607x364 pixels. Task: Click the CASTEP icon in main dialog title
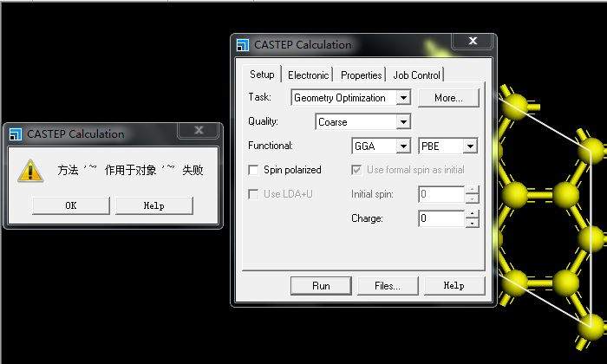[x=243, y=45]
